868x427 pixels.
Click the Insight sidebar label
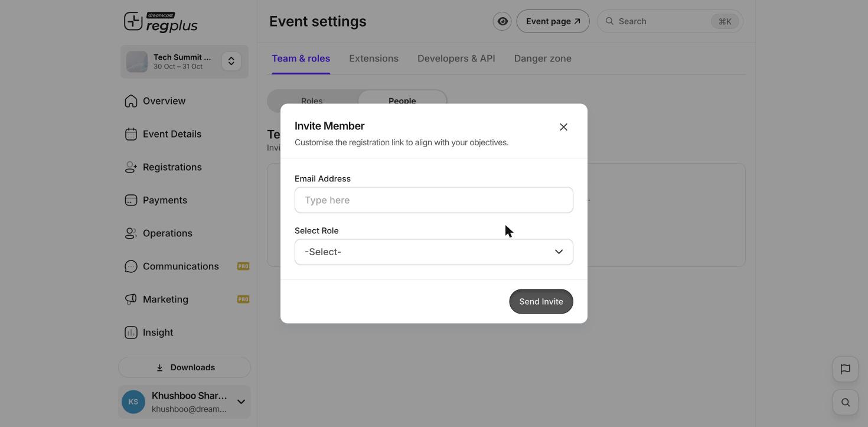point(158,333)
